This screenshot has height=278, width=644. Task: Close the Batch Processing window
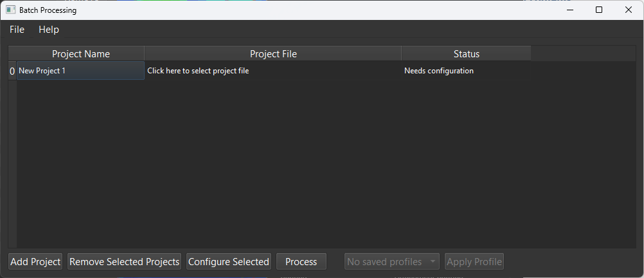coord(629,10)
